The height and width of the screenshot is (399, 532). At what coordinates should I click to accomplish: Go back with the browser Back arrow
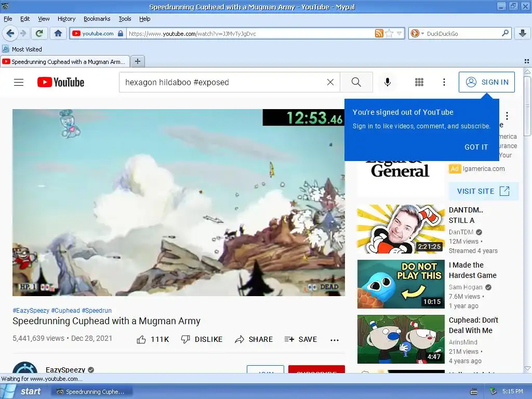10,33
